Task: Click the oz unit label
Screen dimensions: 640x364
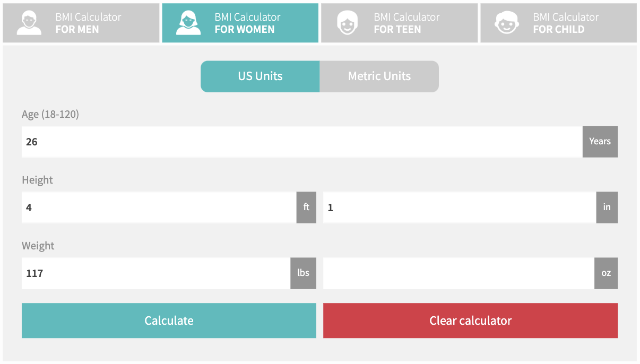Action: 606,273
